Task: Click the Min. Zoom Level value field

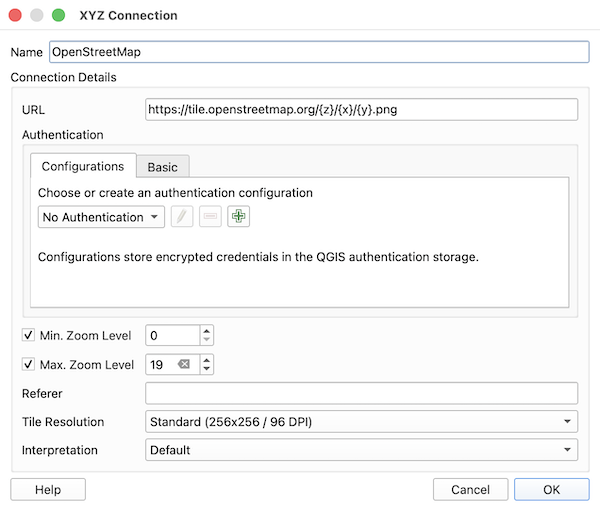Action: click(x=173, y=335)
